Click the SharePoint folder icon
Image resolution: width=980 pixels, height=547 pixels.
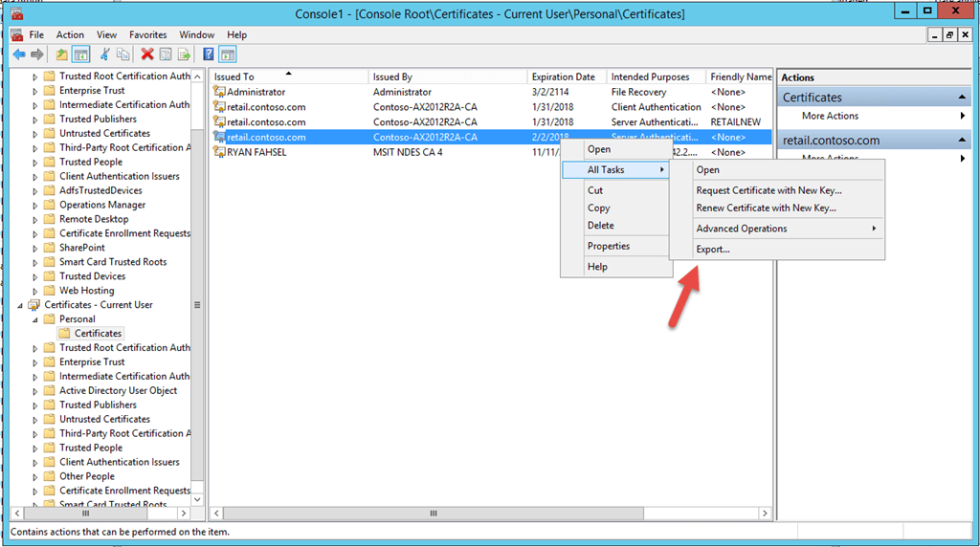pos(50,248)
